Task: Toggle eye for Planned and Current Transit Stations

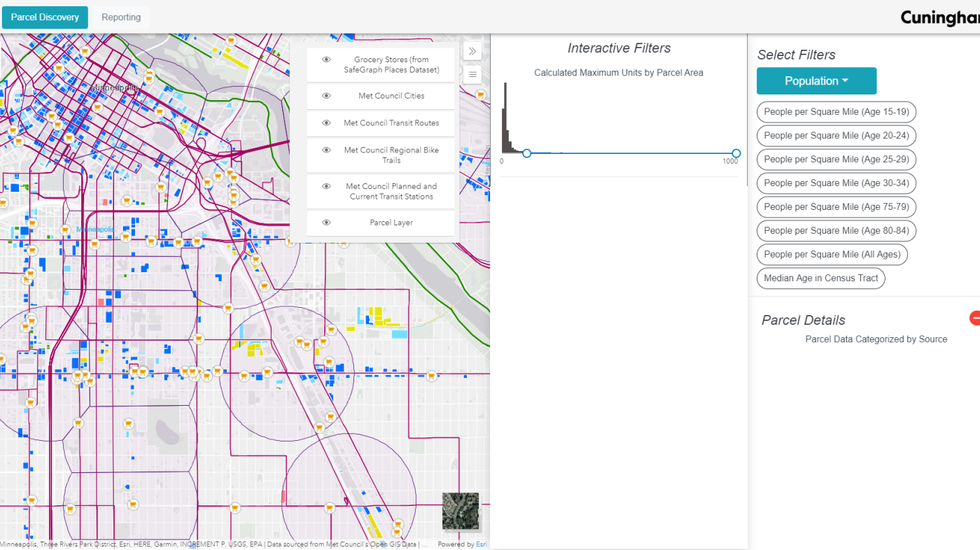Action: tap(326, 186)
